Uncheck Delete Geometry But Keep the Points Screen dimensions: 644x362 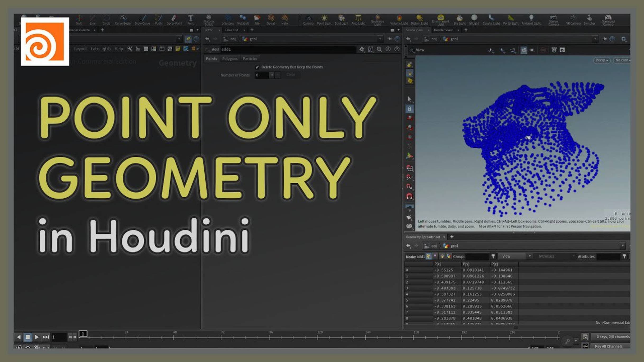257,67
